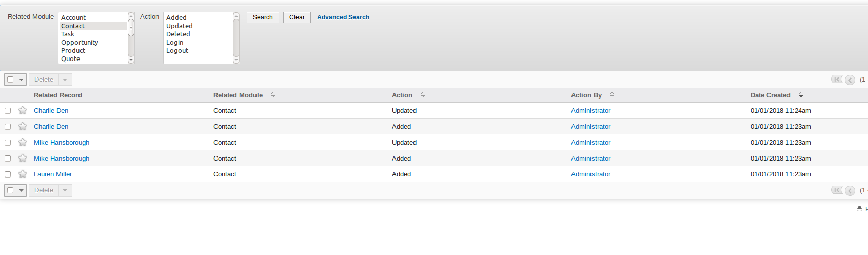
Task: Go to first page, bottom pagination
Action: [837, 190]
